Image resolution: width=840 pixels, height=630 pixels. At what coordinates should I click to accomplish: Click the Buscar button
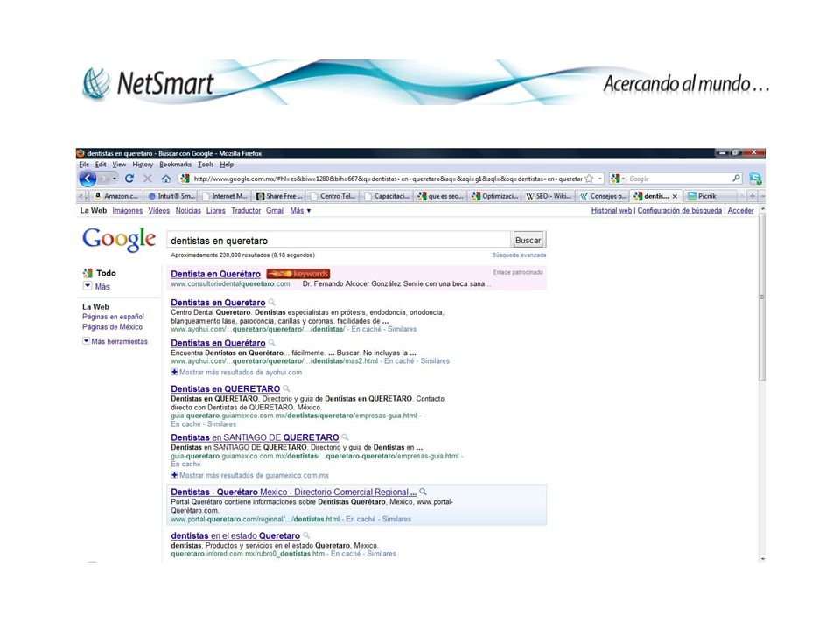point(528,240)
